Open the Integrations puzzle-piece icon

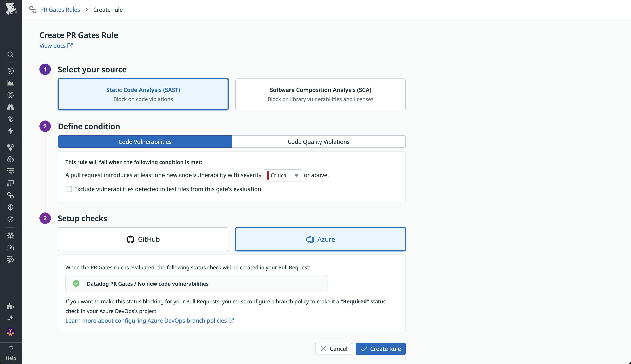(11, 306)
